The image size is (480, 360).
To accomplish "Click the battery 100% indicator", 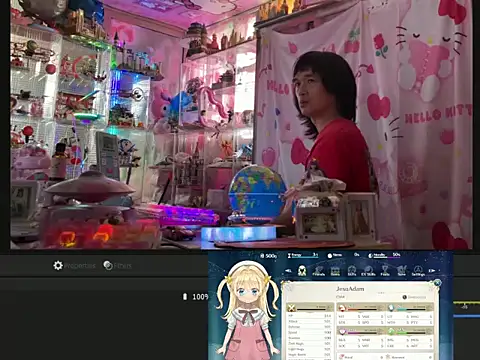I will pyautogui.click(x=196, y=297).
